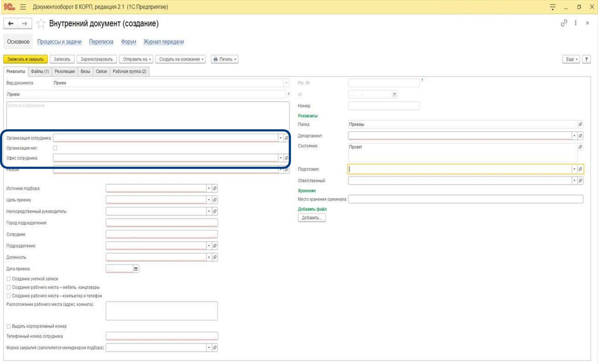Open Непосредственный руководитель value form icon
The width and height of the screenshot is (598, 364).
[215, 211]
